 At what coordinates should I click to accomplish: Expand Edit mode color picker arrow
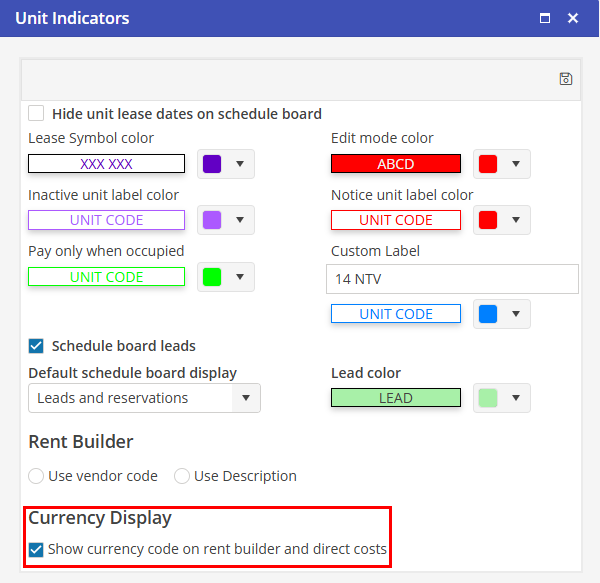coord(516,164)
